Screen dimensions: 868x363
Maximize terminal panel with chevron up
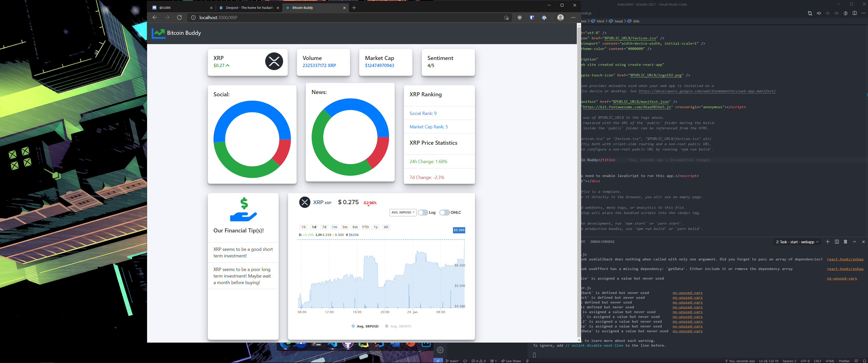click(854, 242)
